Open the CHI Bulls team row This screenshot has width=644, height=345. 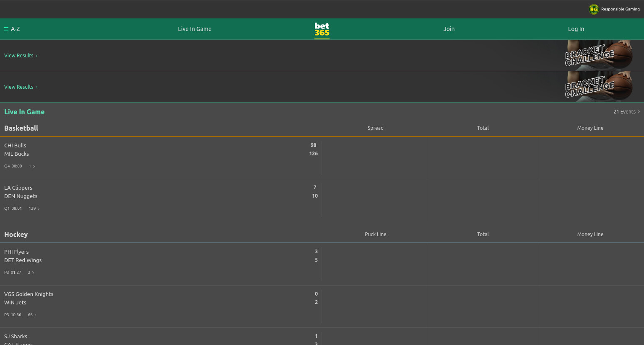tap(15, 145)
